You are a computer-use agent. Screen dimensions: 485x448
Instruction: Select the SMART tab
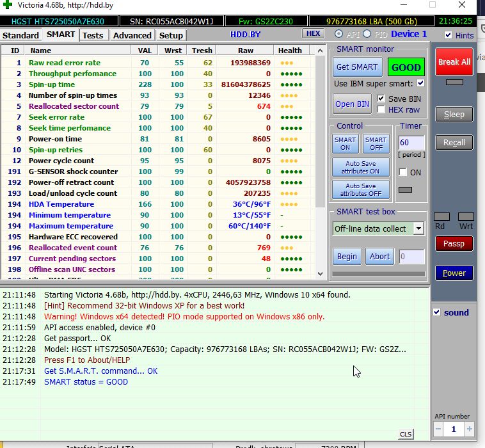point(61,35)
